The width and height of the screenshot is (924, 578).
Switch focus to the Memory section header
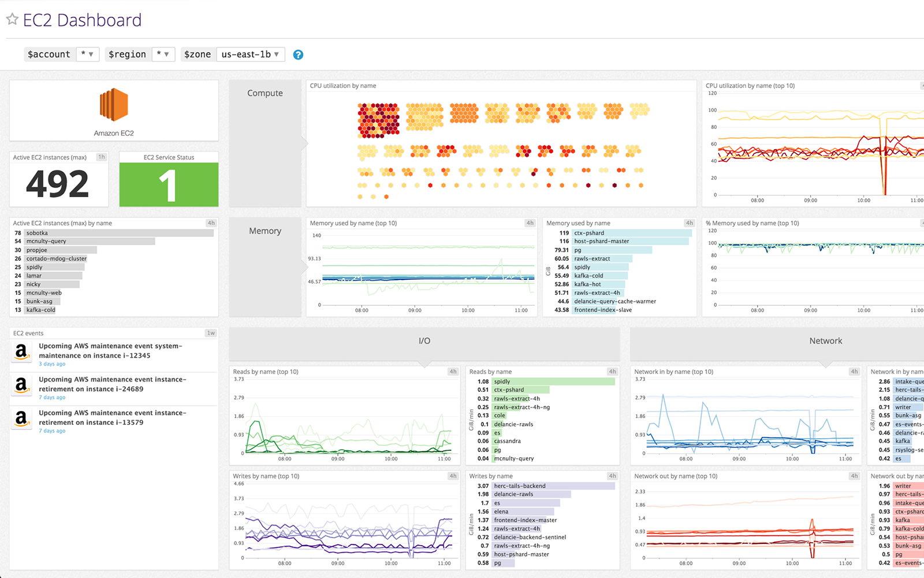(264, 230)
